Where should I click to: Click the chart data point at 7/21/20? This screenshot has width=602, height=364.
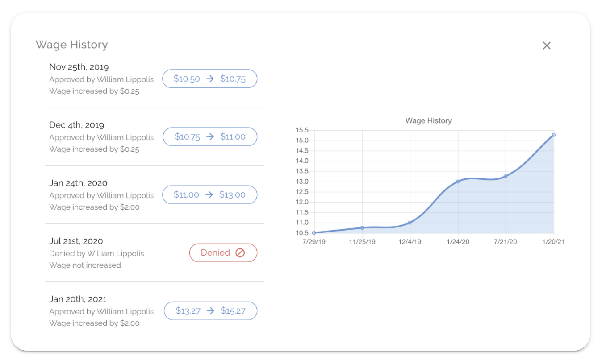point(506,176)
